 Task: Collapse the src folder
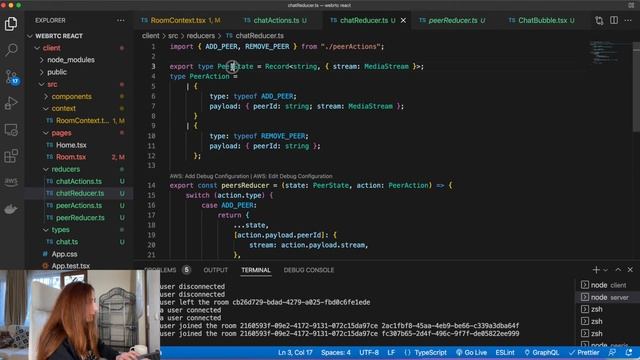click(52, 84)
